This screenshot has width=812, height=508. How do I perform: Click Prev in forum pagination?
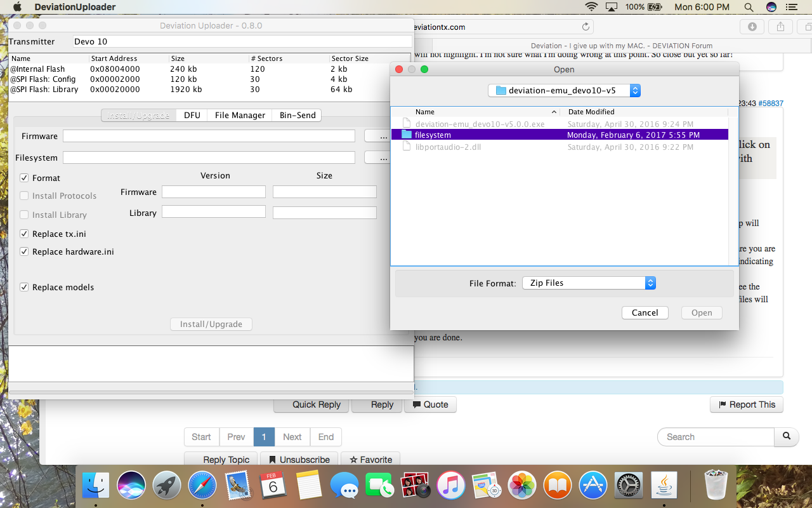click(236, 437)
